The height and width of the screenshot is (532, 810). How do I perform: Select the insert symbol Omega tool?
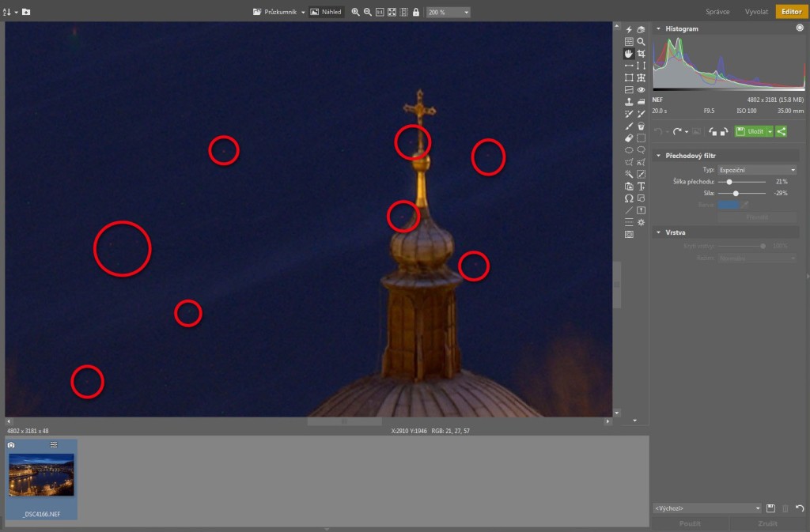coord(629,198)
